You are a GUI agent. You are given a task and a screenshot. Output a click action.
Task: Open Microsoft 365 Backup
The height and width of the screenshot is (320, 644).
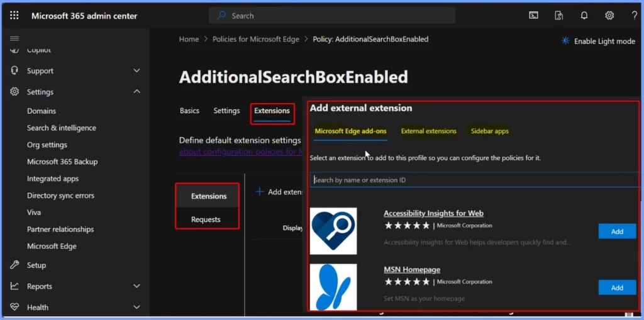pyautogui.click(x=62, y=162)
